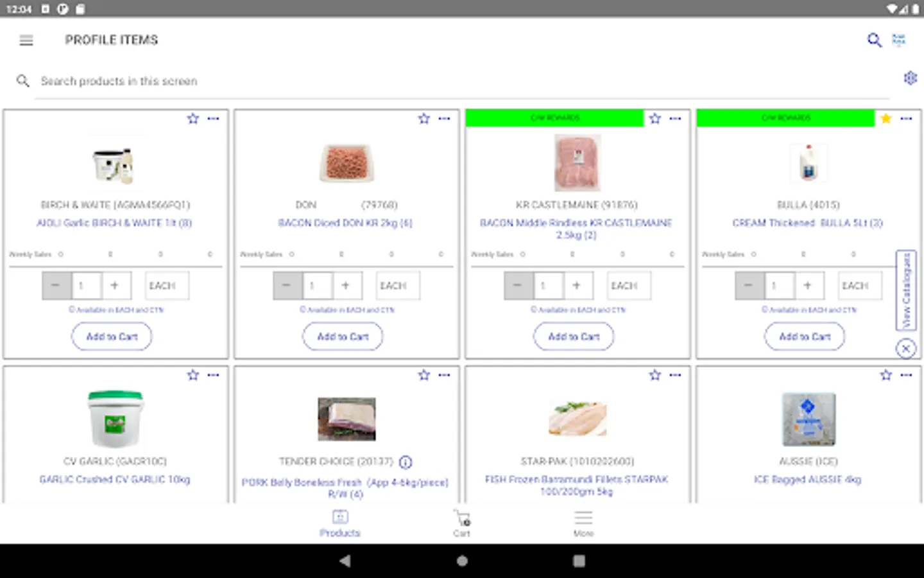Open more options for AIOLI Garlic card
Viewport: 924px width, 578px height.
pyautogui.click(x=213, y=119)
